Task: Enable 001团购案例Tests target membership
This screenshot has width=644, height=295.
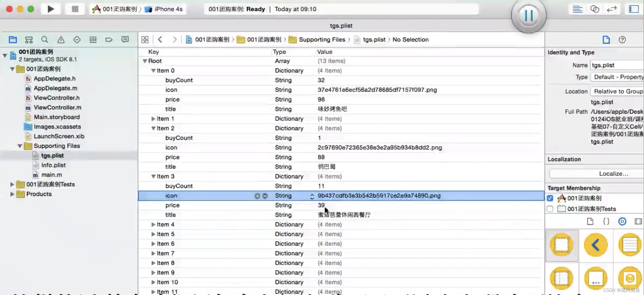Action: pos(550,209)
